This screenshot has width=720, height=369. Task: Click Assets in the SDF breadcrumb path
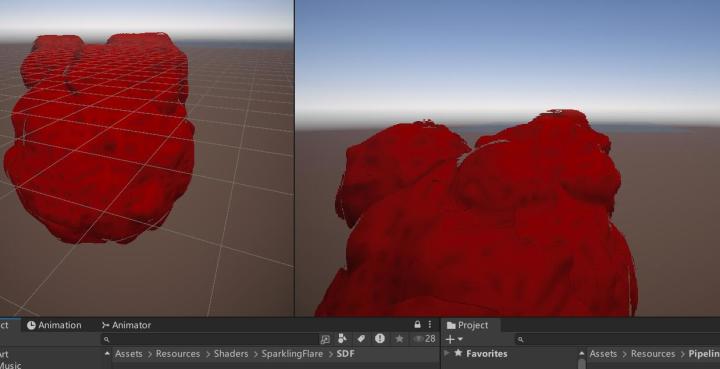click(x=128, y=353)
